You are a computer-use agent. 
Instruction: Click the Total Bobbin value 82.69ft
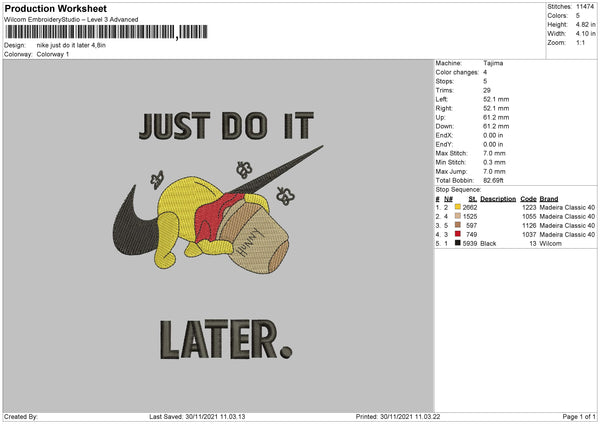pyautogui.click(x=493, y=181)
